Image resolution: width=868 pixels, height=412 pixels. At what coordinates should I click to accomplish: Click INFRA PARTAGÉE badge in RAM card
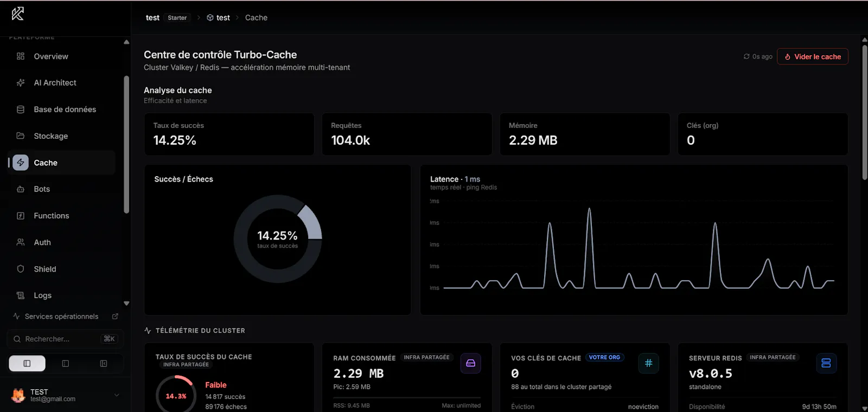point(426,358)
